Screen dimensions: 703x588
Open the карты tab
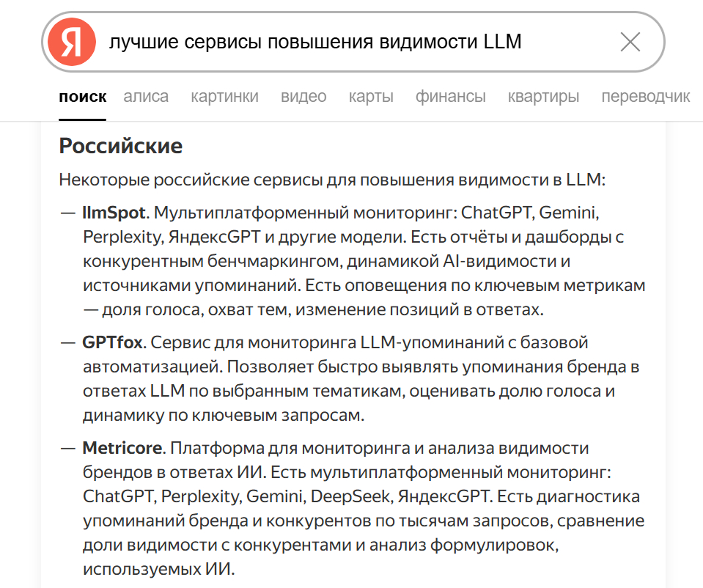point(371,97)
